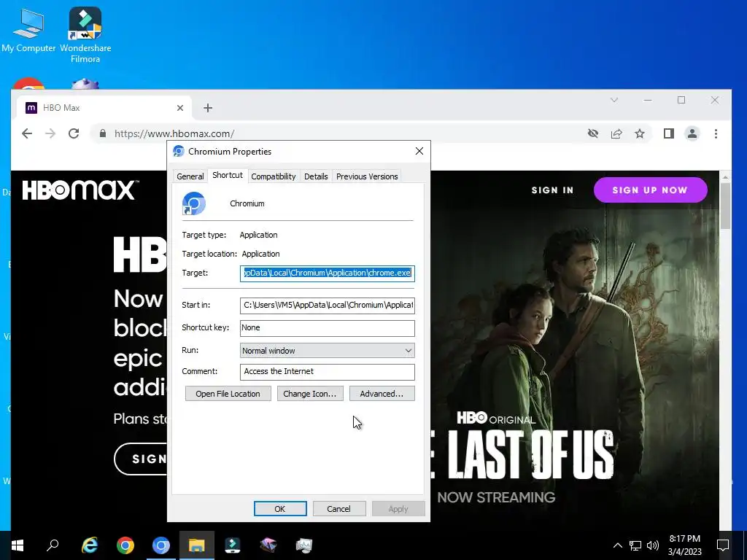This screenshot has height=560, width=747.
Task: Click the HBO Max browser tab
Action: (104, 108)
